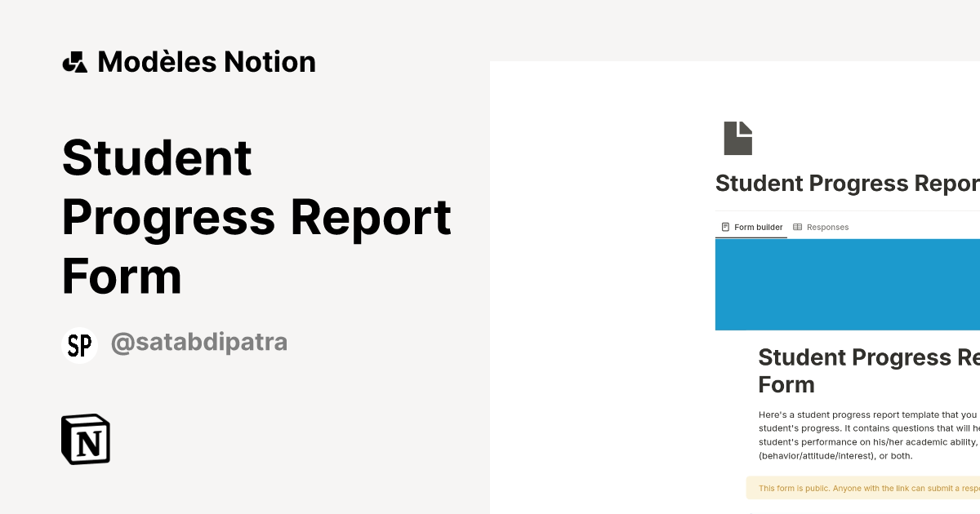Click the yellow notice banner background
The image size is (980, 514).
pos(862,487)
